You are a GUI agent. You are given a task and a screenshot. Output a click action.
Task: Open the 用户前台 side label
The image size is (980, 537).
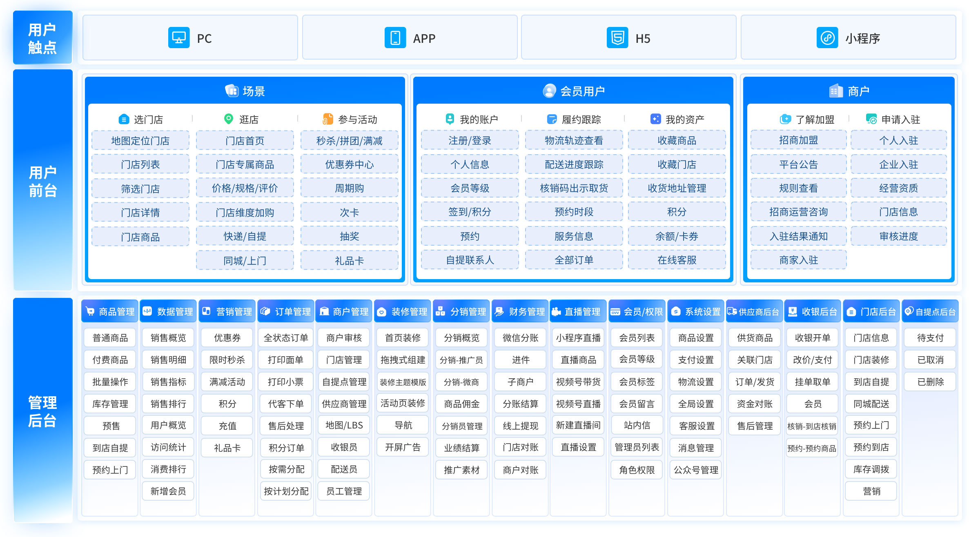pyautogui.click(x=43, y=180)
